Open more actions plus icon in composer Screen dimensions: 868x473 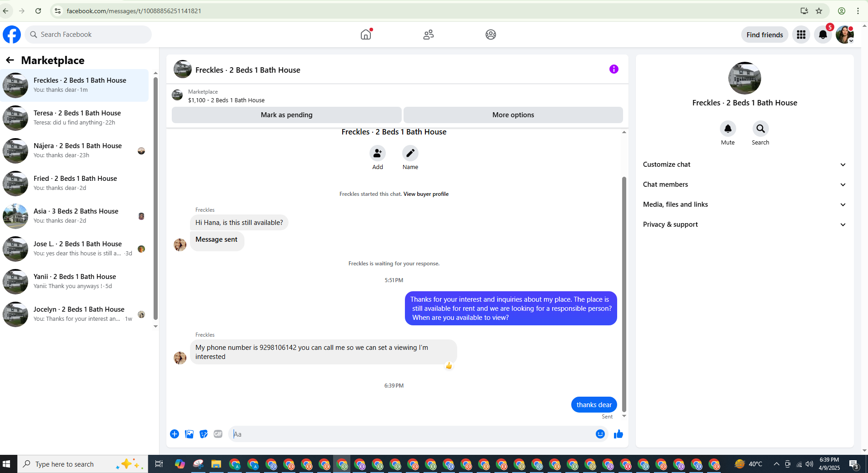(175, 434)
